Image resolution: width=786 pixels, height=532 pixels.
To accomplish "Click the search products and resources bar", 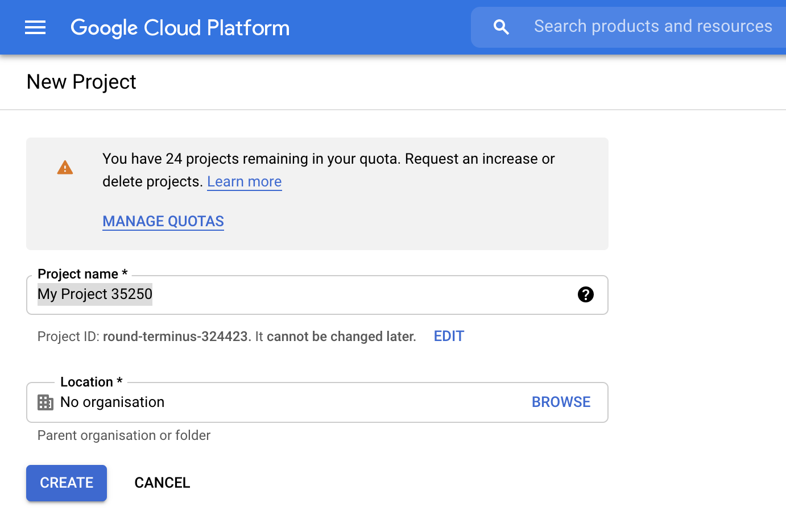I will [653, 26].
